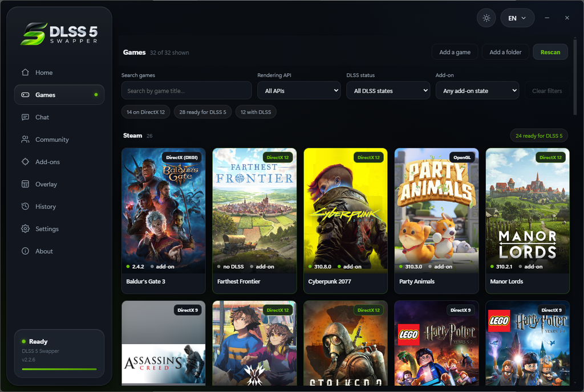Focus the Search by game title field

pyautogui.click(x=186, y=91)
